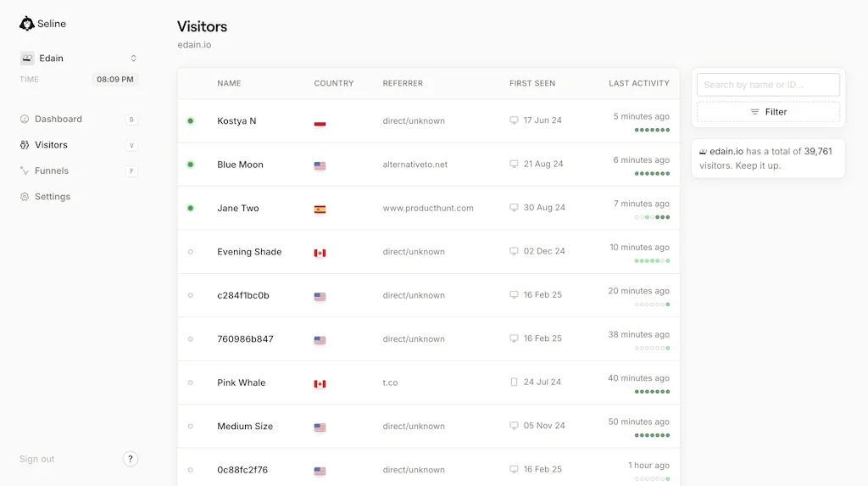Click the Dashboard gauge icon

point(25,119)
